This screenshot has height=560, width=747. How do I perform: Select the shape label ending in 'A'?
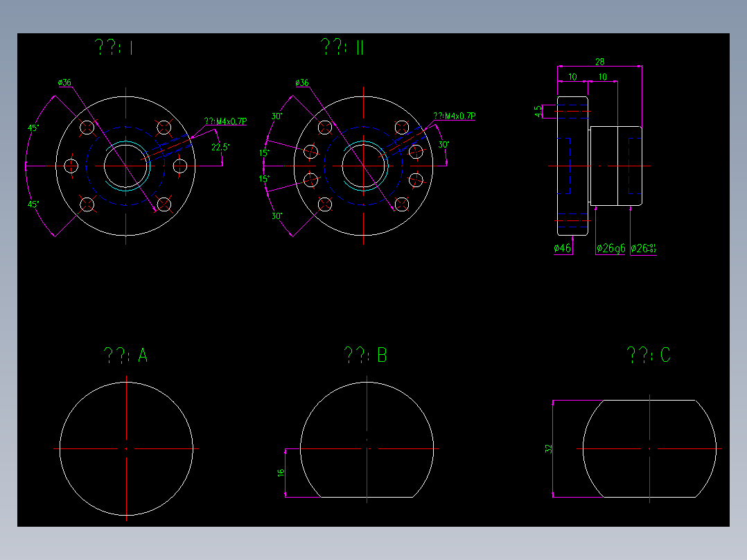(126, 356)
